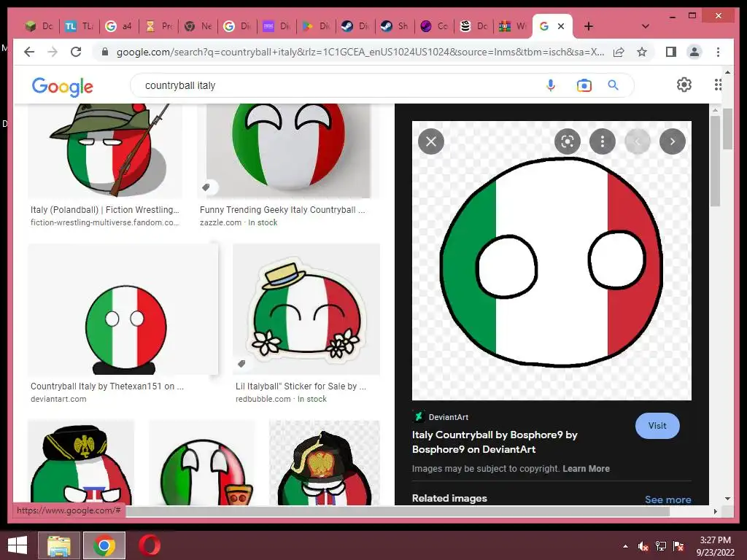Click the blue magnifier search icon
Image resolution: width=747 pixels, height=560 pixels.
click(613, 85)
